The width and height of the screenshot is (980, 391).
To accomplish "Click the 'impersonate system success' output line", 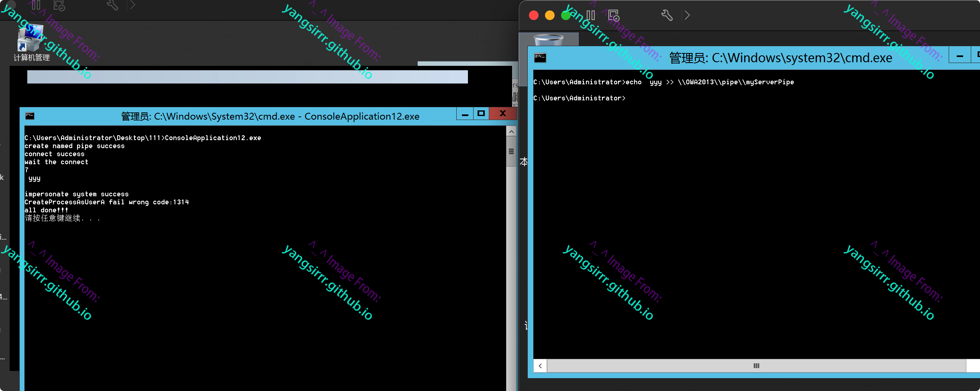I will tap(77, 194).
